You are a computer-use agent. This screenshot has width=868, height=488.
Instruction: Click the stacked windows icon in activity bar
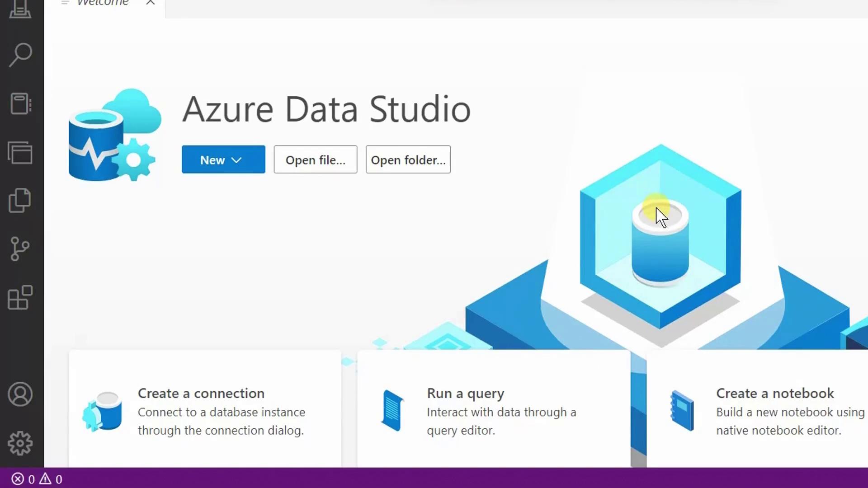point(20,152)
